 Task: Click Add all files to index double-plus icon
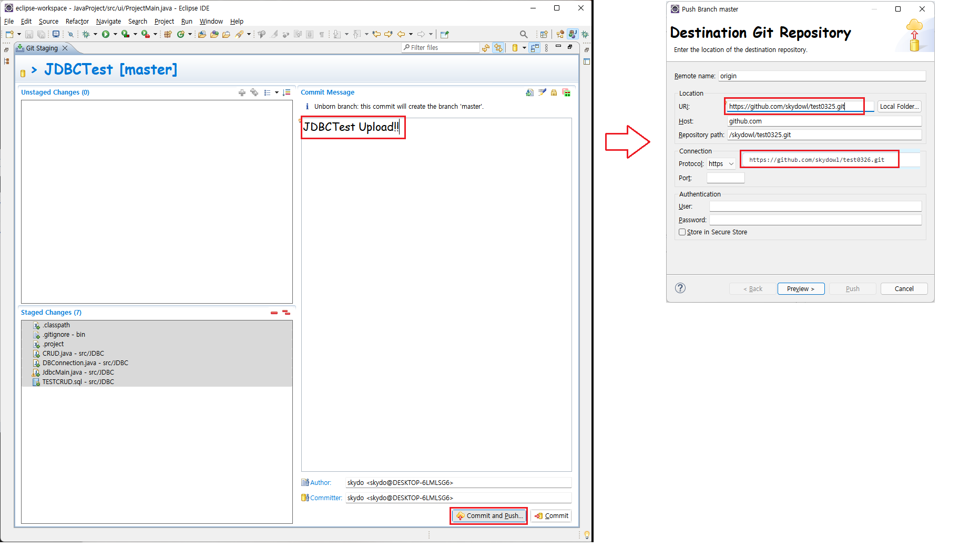(x=254, y=92)
